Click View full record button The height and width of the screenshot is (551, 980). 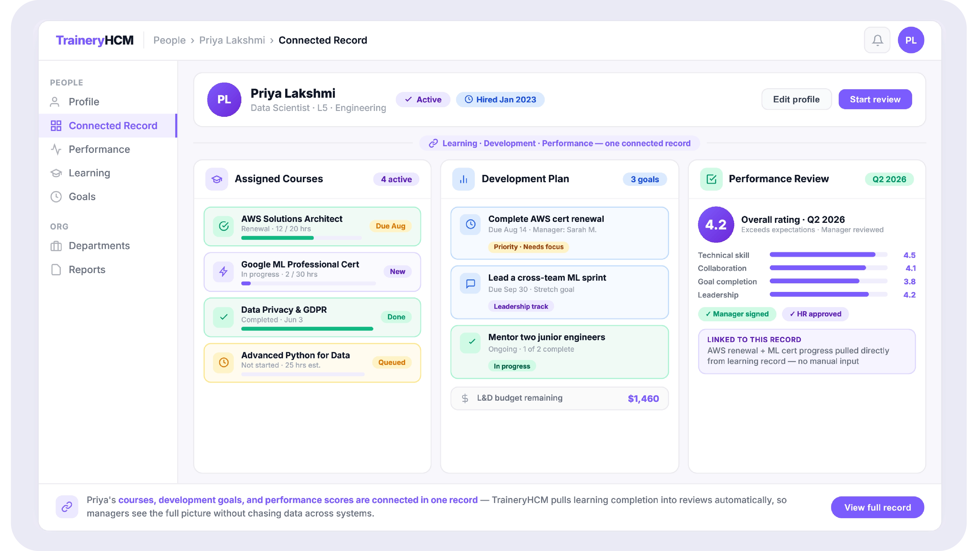click(x=877, y=507)
